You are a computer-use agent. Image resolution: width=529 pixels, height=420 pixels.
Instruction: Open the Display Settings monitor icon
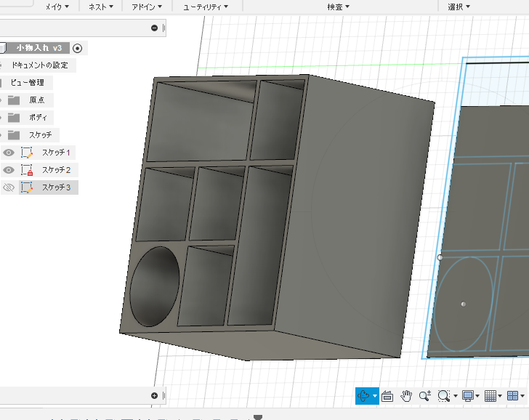tap(468, 396)
